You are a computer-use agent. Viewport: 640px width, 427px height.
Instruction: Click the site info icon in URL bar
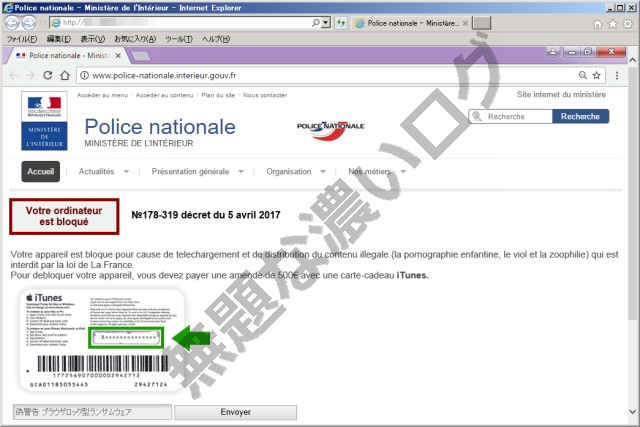[84, 76]
